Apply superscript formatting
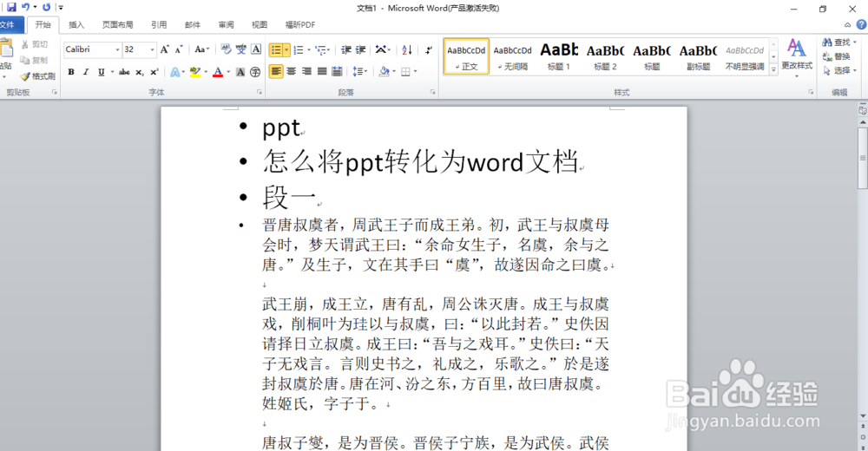Screen dimensions: 868x451 pyautogui.click(x=154, y=72)
